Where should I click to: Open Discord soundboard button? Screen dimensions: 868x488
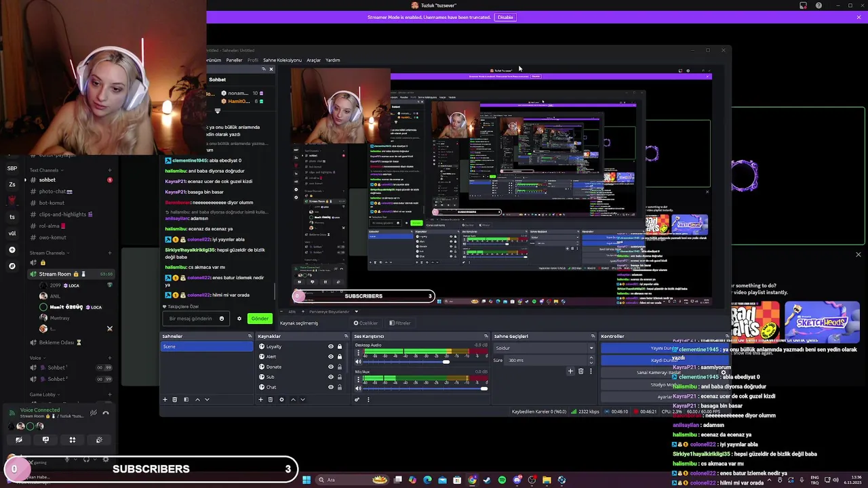pos(99,440)
